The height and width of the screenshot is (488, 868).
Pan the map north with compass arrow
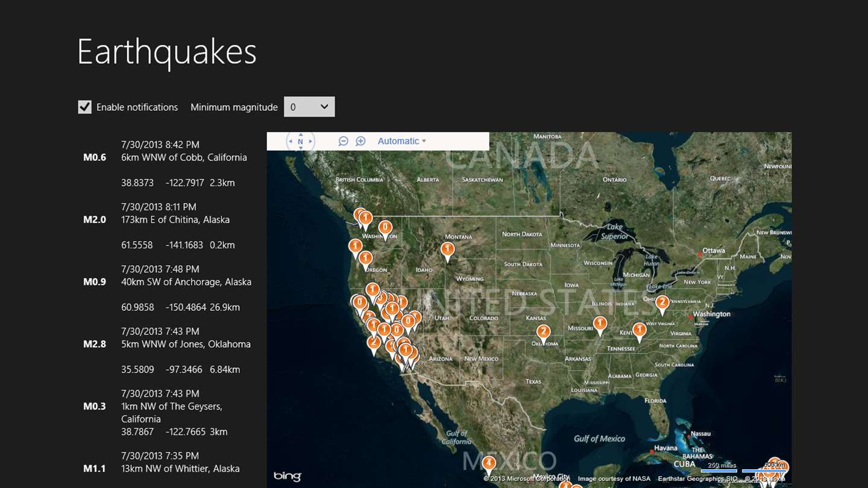[x=300, y=134]
